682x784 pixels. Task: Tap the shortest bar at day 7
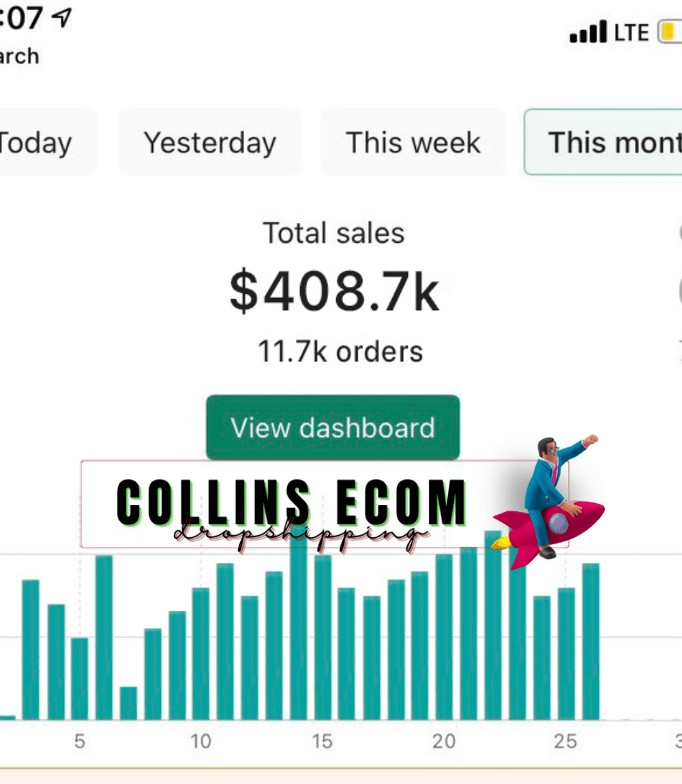coord(128,704)
